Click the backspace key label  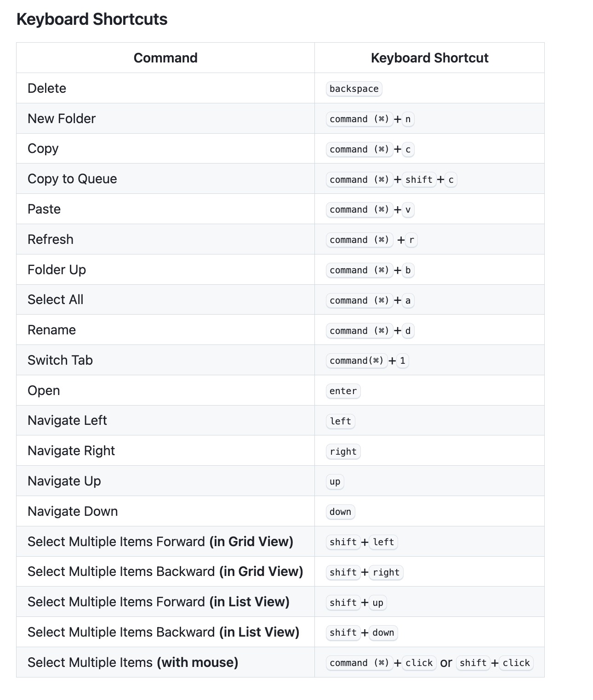[x=354, y=89]
